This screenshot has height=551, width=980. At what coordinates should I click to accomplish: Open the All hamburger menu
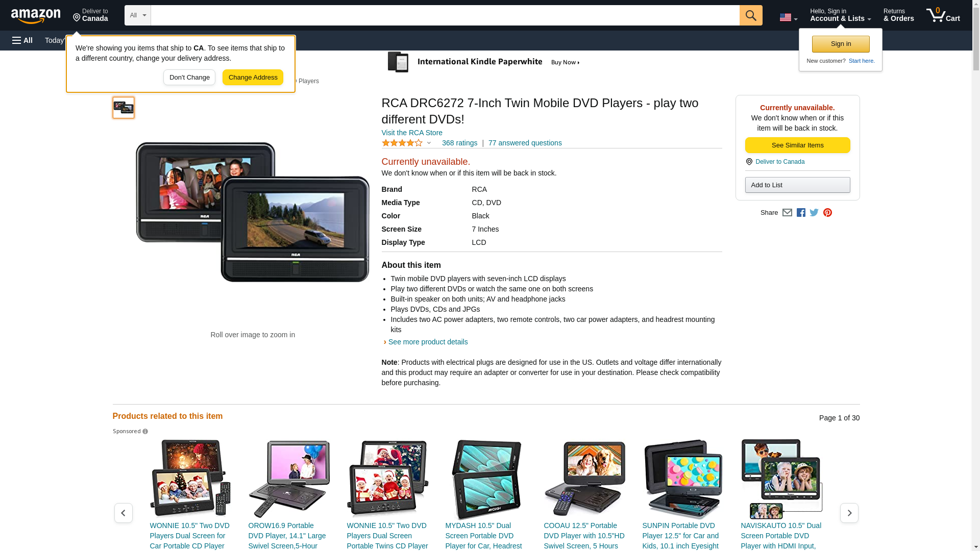tap(22, 40)
